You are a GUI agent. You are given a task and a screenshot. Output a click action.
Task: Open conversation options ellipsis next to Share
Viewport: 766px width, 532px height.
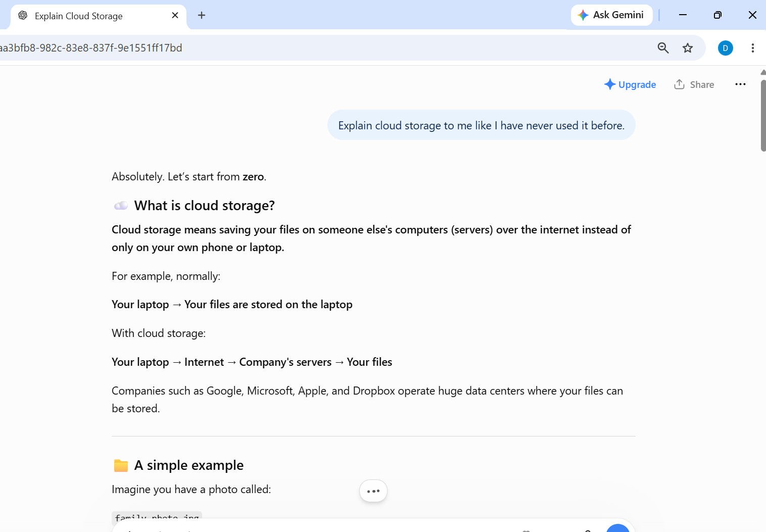click(740, 84)
